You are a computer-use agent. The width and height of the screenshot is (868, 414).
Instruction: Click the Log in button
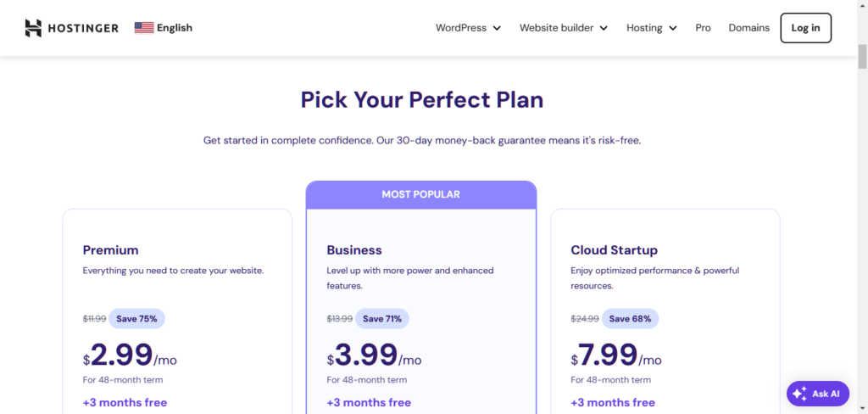[x=805, y=28]
